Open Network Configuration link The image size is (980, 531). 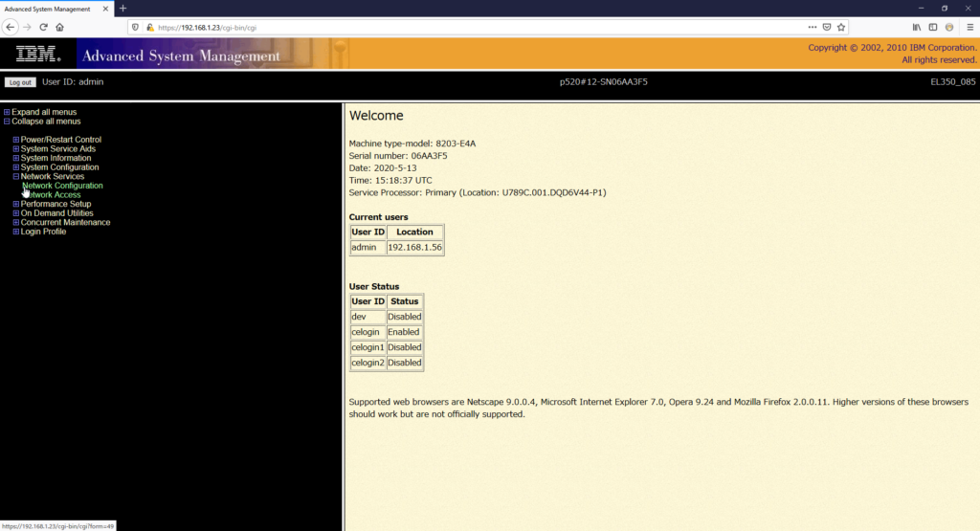62,186
